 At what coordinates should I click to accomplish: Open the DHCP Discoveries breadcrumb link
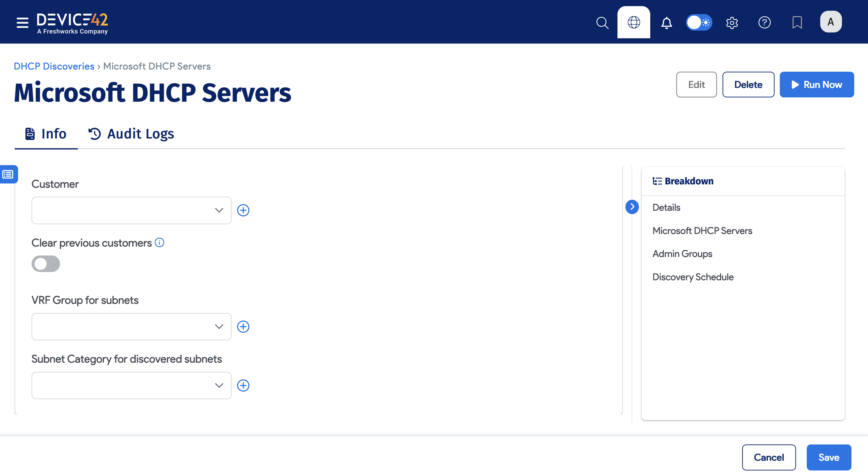[54, 66]
